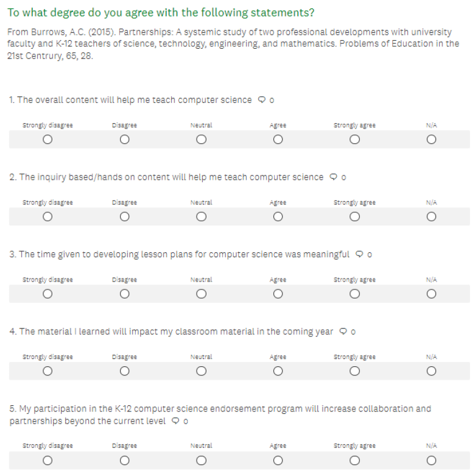Screen dimensions: 475x476
Task: Select Neutral for classroom material impact question
Action: click(x=201, y=371)
